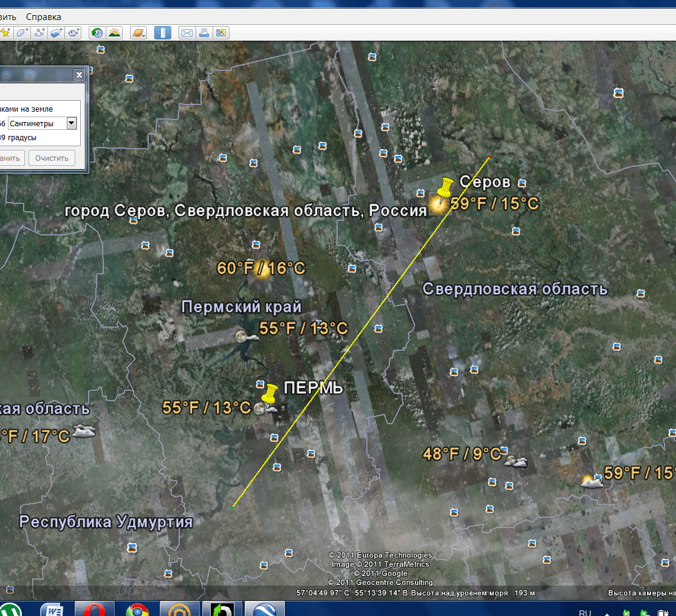The height and width of the screenshot is (616, 676).
Task: Close the ruler dialog window
Action: pos(79,75)
